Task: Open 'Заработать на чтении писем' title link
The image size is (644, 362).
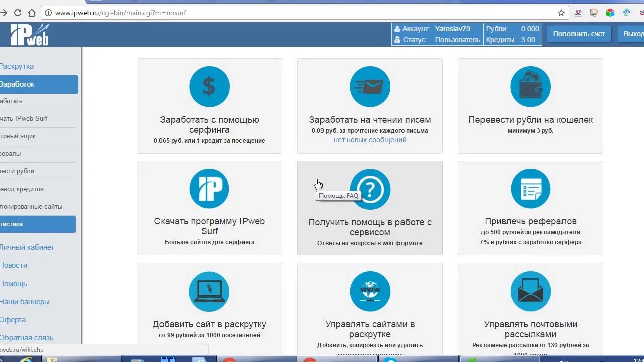Action: pos(370,120)
